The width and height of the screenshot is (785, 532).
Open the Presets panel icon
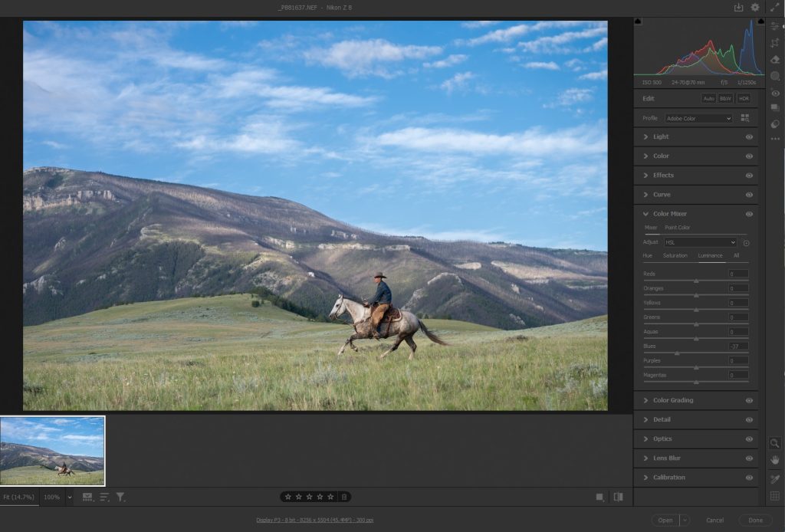[x=775, y=124]
